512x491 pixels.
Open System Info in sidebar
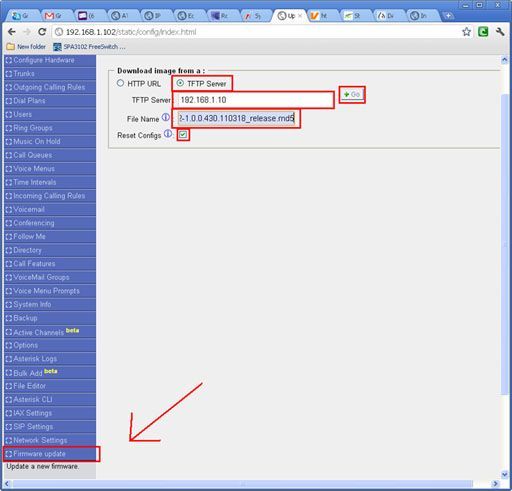pyautogui.click(x=50, y=305)
